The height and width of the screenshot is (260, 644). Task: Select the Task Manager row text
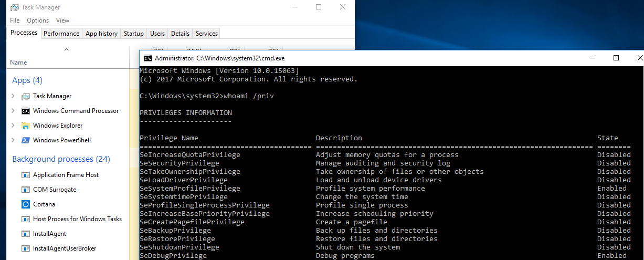tap(52, 96)
